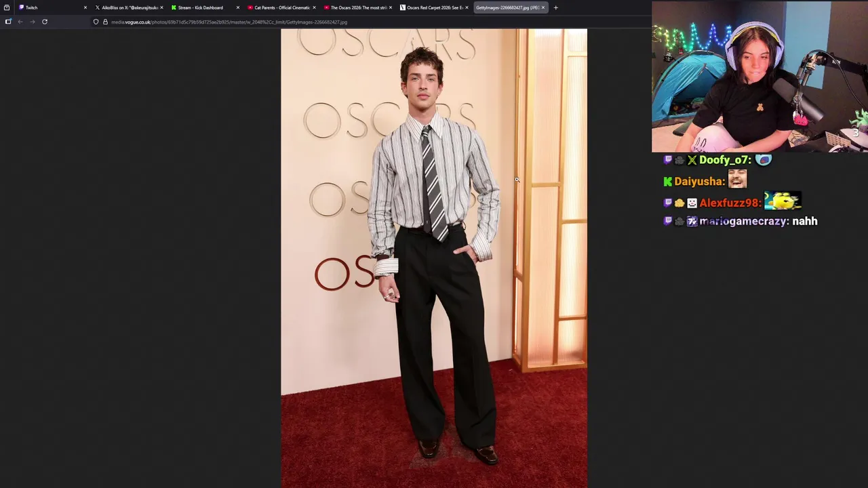Switch to the Twitch tab

[x=51, y=7]
